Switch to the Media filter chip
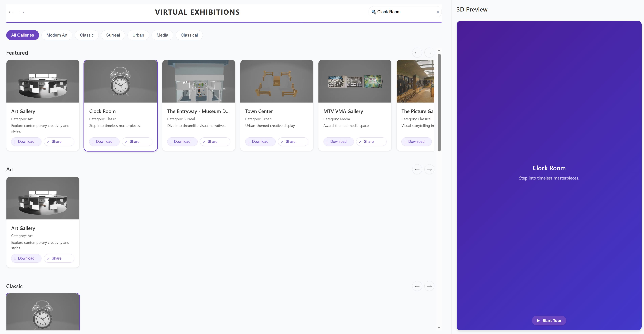This screenshot has height=334, width=644. pyautogui.click(x=162, y=35)
